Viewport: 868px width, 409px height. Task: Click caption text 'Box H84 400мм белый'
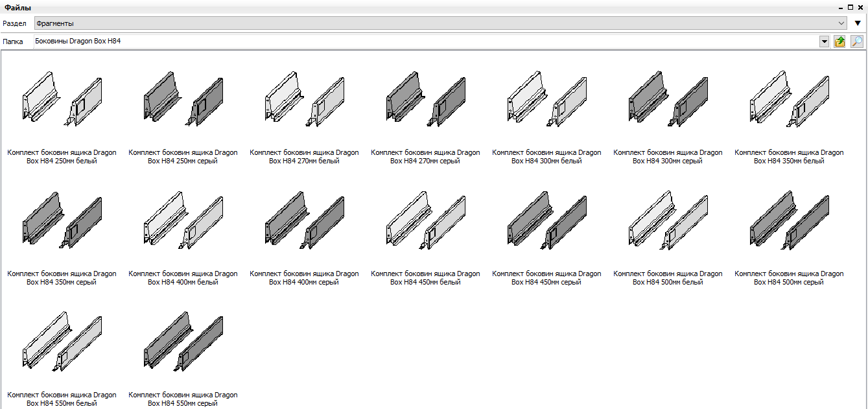pos(183,283)
